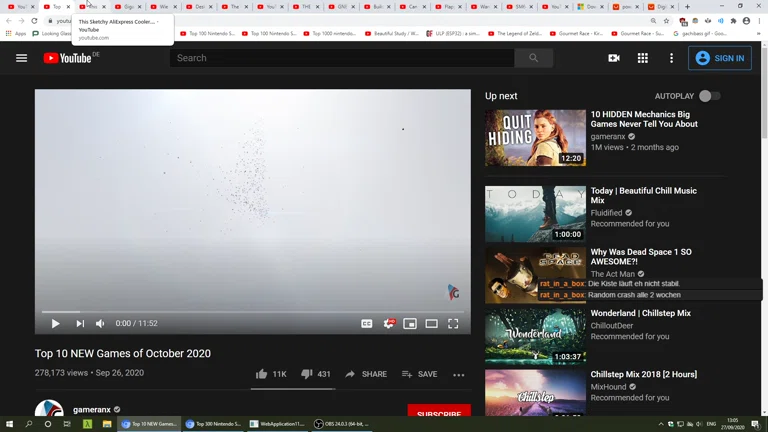The image size is (768, 432).
Task: Open the Chrome three-dot menu
Action: point(759,21)
